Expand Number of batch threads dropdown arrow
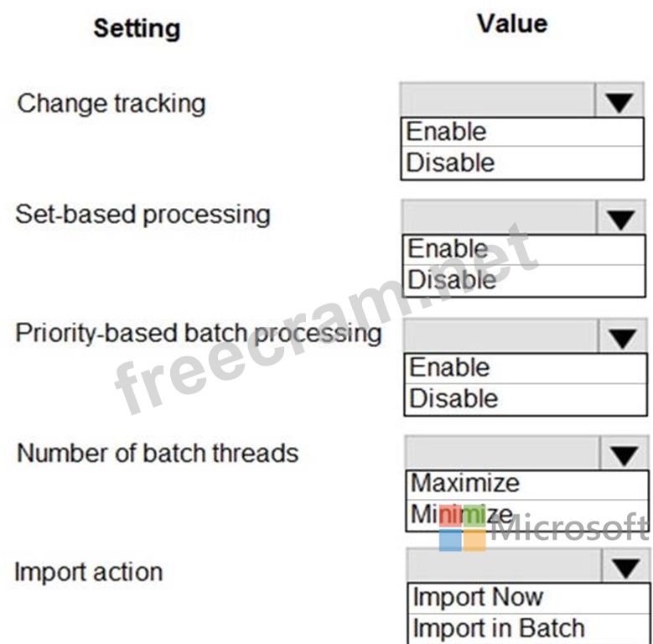Screen dimensions: 653x644 pos(624,454)
